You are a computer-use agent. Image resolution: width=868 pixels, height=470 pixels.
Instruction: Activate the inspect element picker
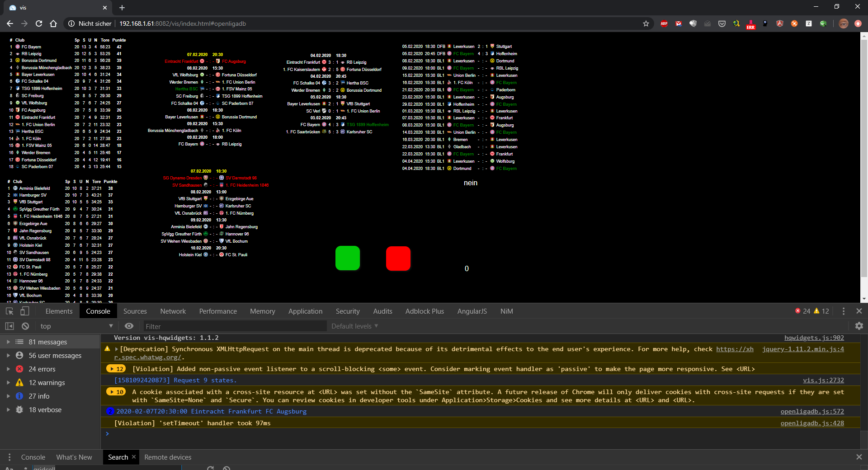[9, 311]
